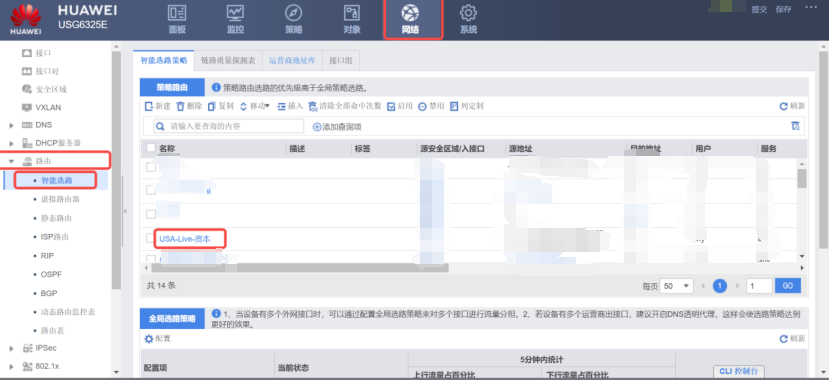
Task: Open BGP in the sidebar
Action: tap(49, 293)
